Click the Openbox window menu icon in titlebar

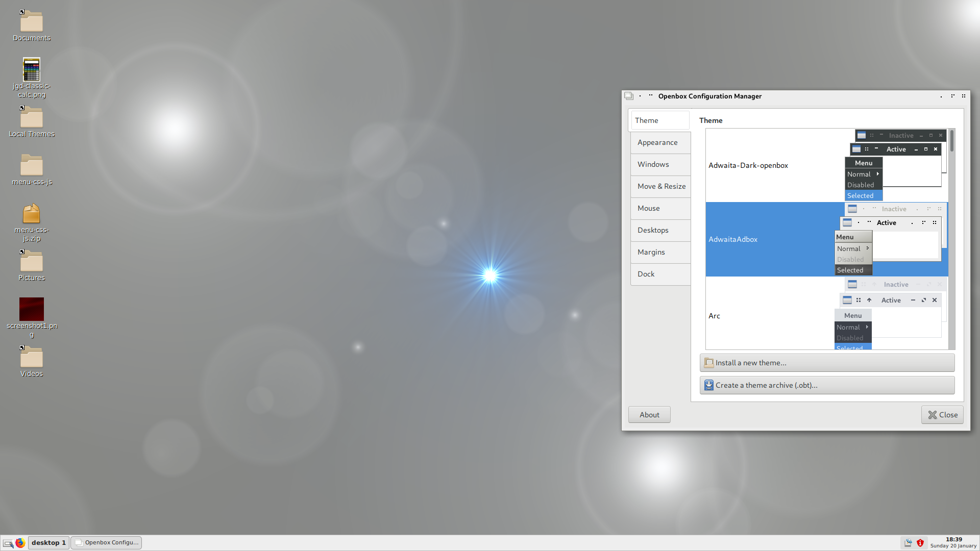click(629, 96)
